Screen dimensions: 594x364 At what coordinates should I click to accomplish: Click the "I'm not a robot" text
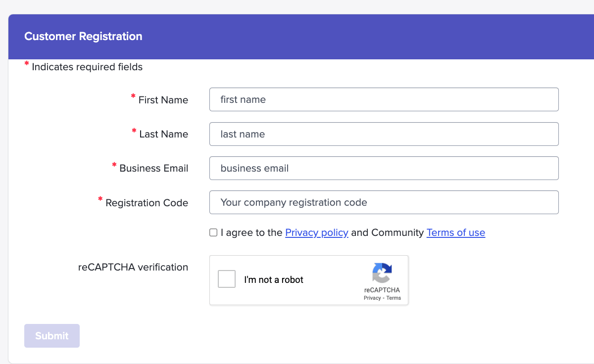[274, 280]
